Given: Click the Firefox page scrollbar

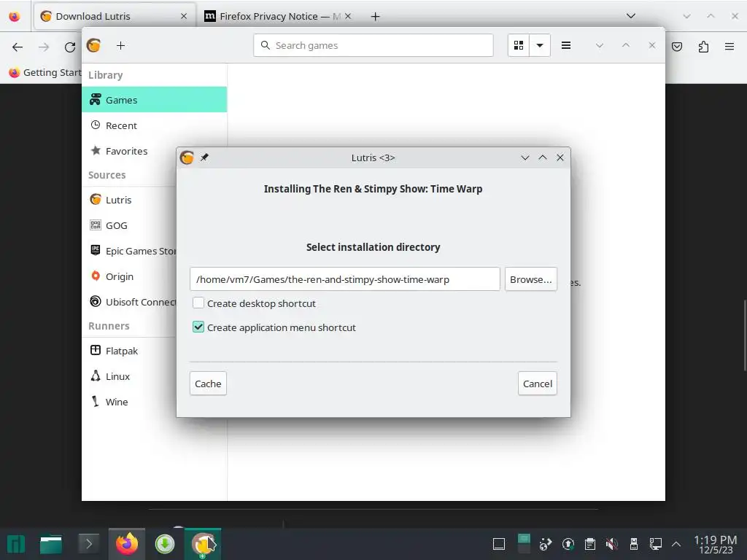Looking at the screenshot, I should (745, 335).
